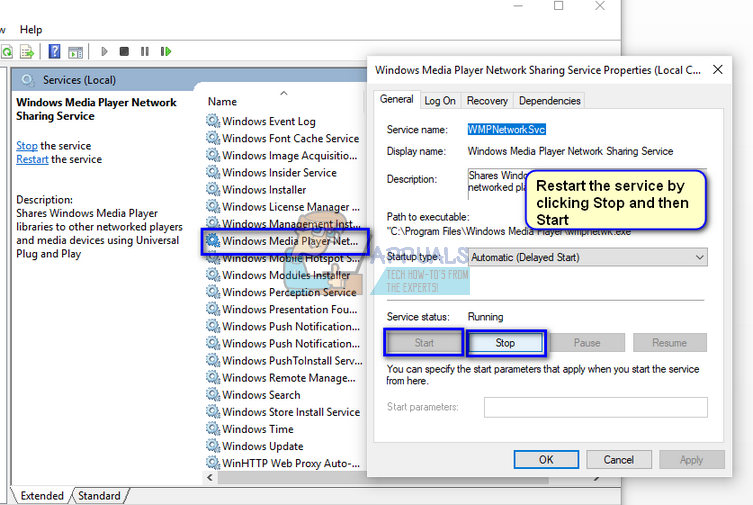Screen dimensions: 753x505
Task: Click the Restart the service link
Action: (32, 159)
